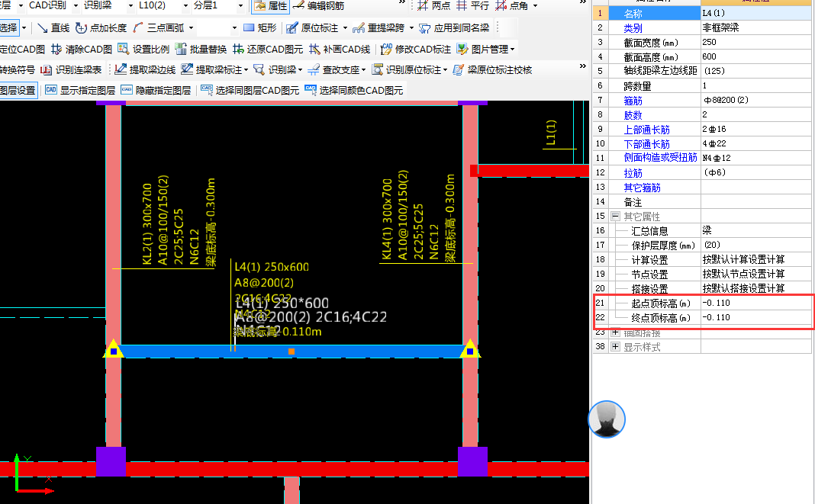Click 还原CAD图元 restore CAD elements
The width and height of the screenshot is (815, 504).
[268, 50]
